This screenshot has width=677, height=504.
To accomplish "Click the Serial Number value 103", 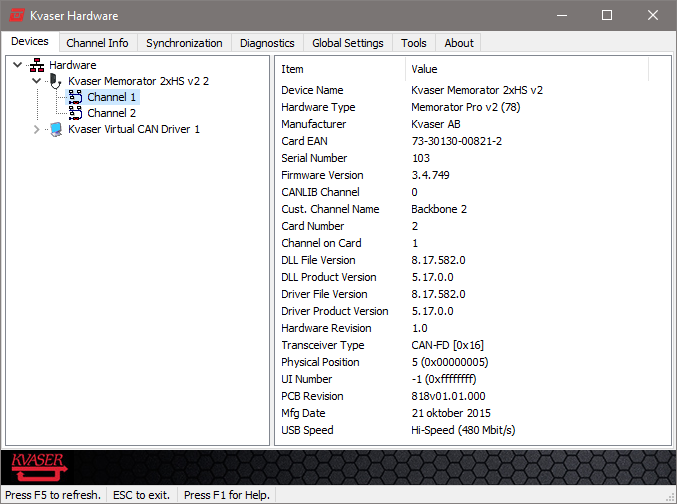I will tap(421, 158).
